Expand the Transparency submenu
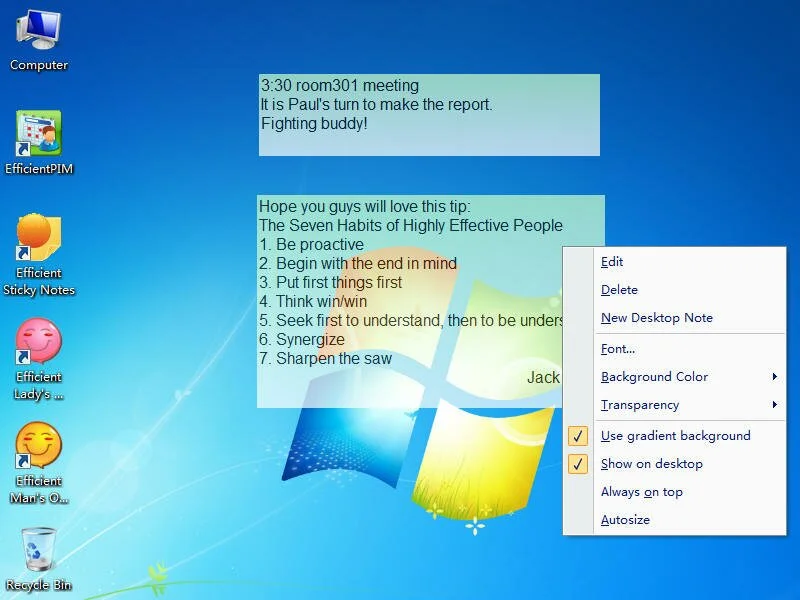Viewport: 800px width, 600px height. (640, 405)
